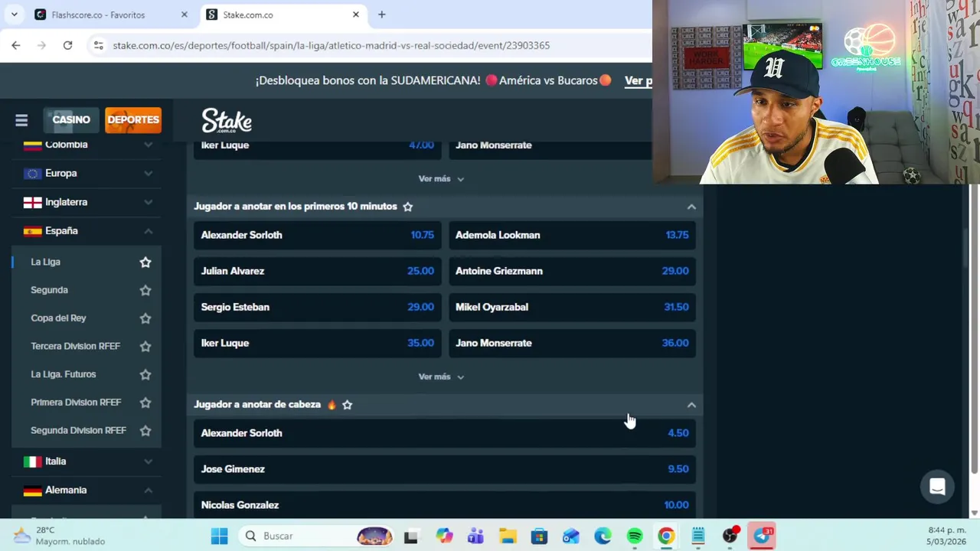This screenshot has width=980, height=551.
Task: Bet on Mikel Oyarzabal at 31.50
Action: point(572,307)
